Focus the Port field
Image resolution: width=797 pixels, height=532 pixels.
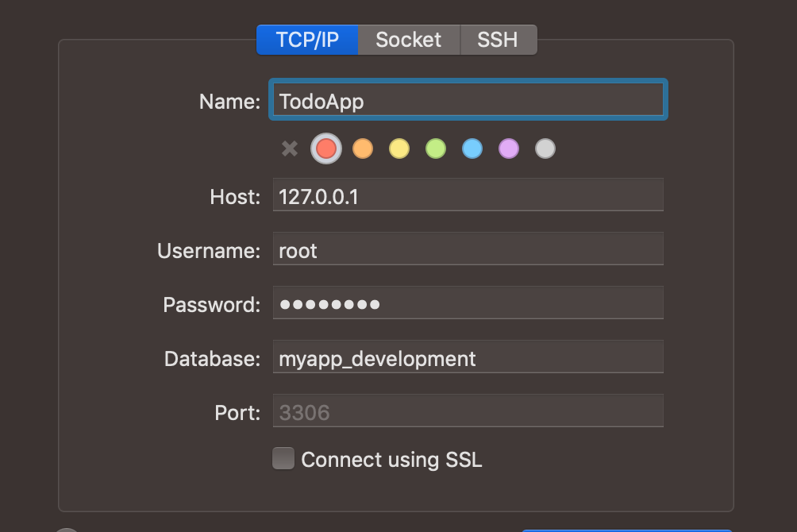[468, 412]
